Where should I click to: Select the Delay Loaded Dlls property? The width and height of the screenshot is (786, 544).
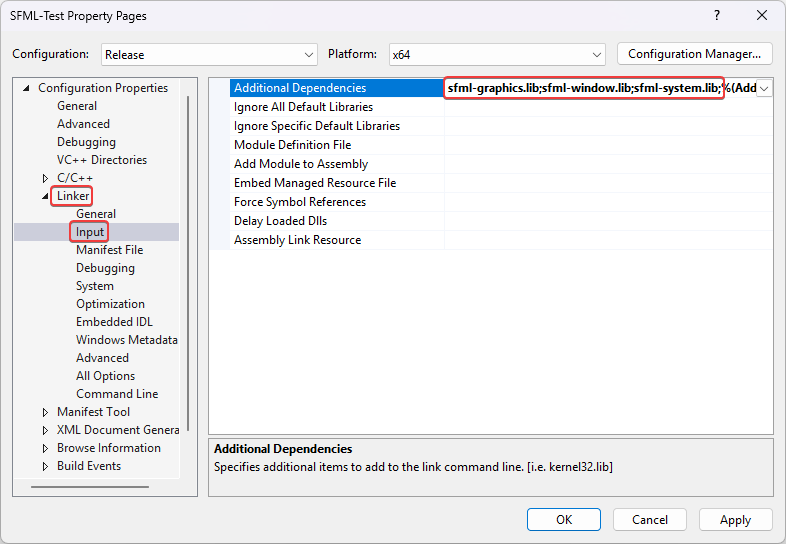(x=280, y=221)
